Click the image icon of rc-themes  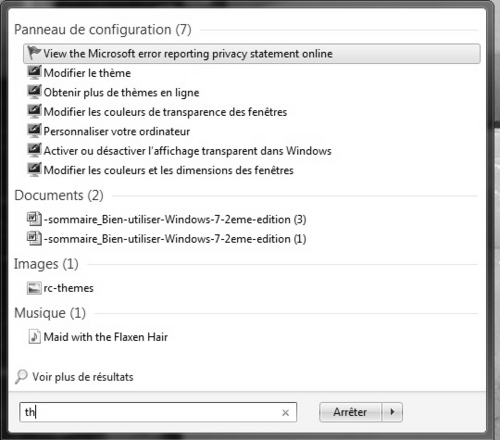34,288
